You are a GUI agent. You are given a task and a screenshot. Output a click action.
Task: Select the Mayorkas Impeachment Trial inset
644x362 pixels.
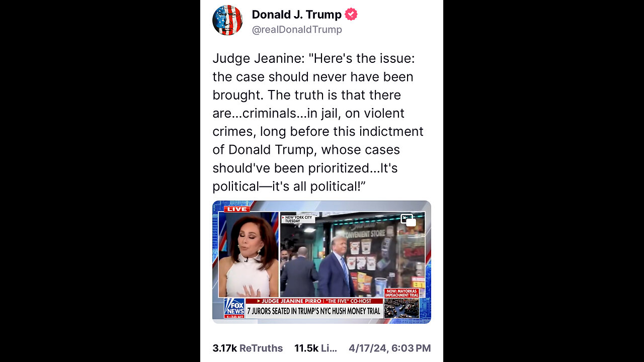pos(401,308)
